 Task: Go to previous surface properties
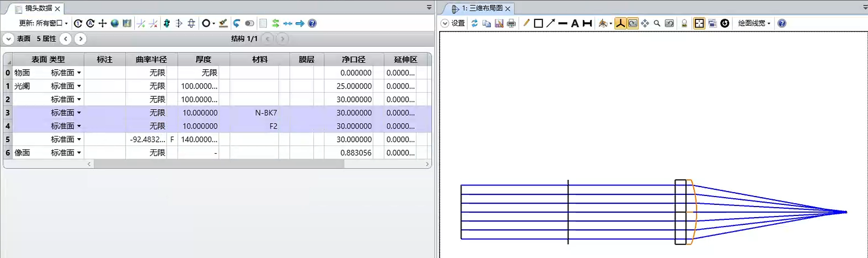[x=66, y=39]
